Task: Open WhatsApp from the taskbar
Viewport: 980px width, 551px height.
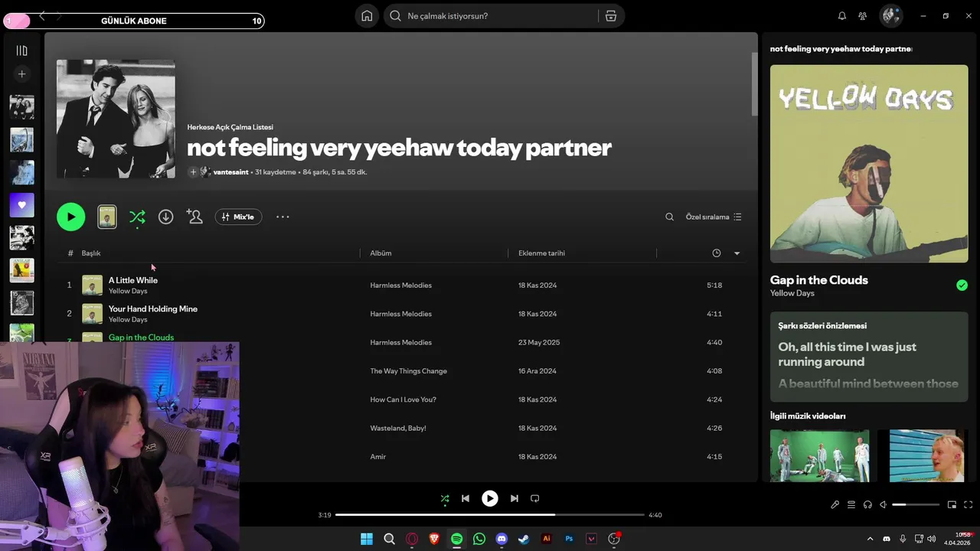Action: (479, 539)
